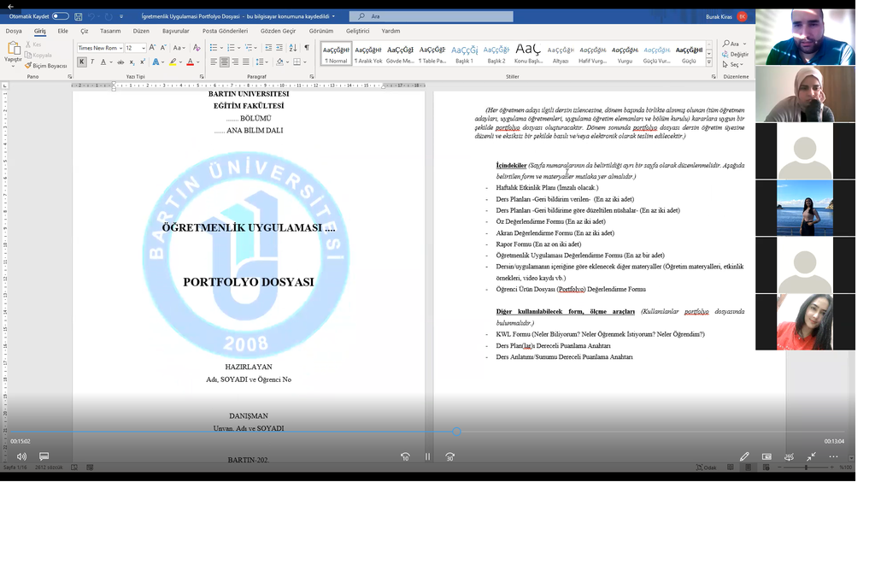Click the clear formatting icon
Screen dimensions: 875x588
tap(197, 48)
